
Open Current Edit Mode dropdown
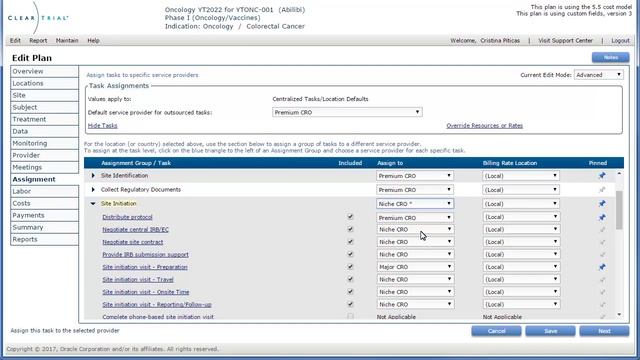(598, 75)
